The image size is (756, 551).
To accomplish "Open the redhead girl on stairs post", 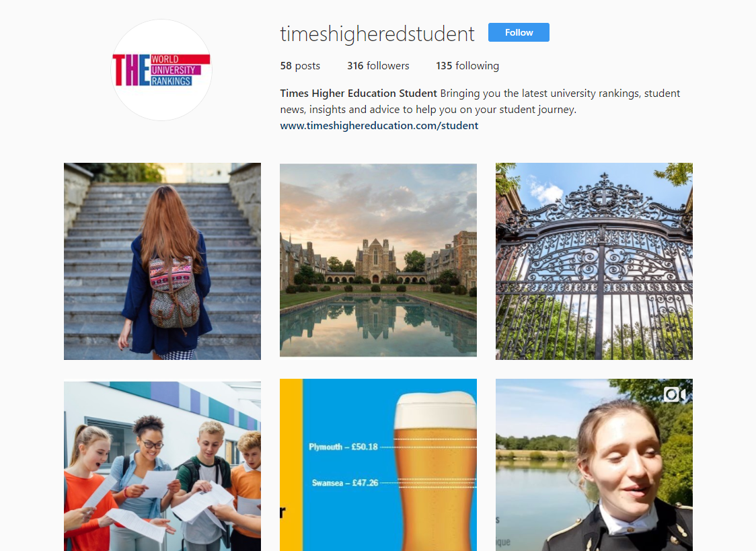I will pos(163,261).
